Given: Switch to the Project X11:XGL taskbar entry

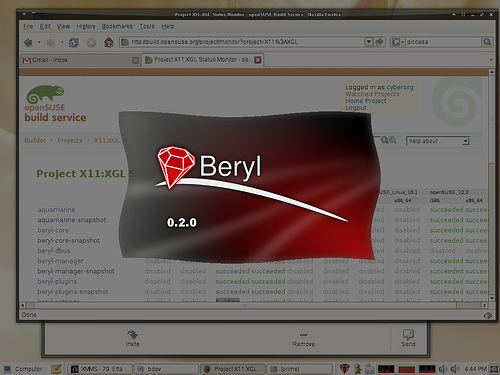Looking at the screenshot, I should [x=233, y=369].
